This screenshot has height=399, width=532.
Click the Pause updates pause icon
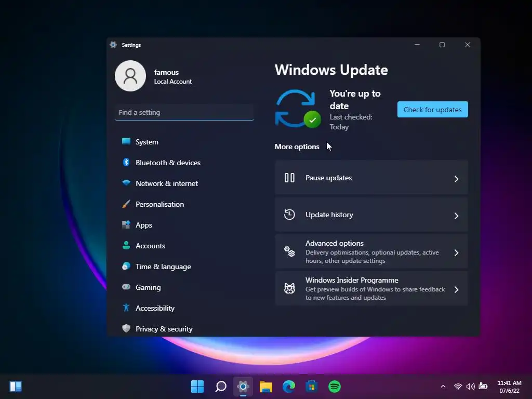click(289, 178)
